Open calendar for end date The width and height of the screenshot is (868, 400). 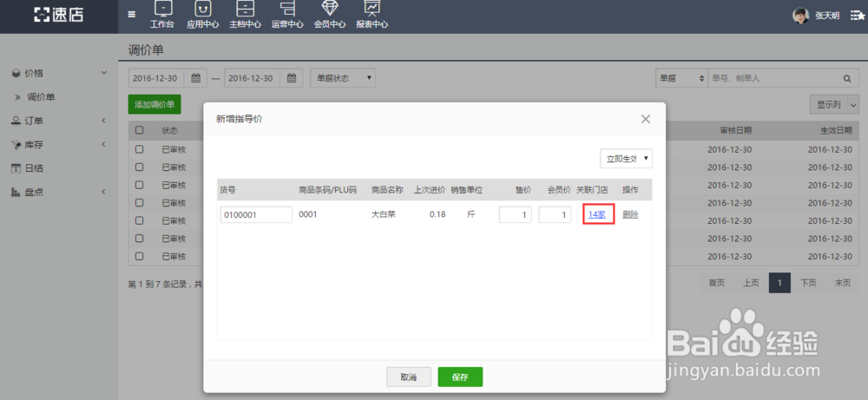[291, 78]
